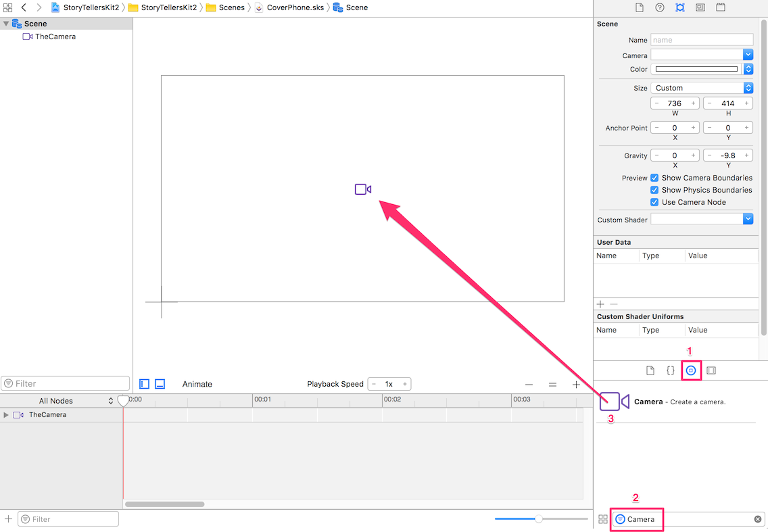
Task: Open the Media library icon
Action: click(711, 370)
